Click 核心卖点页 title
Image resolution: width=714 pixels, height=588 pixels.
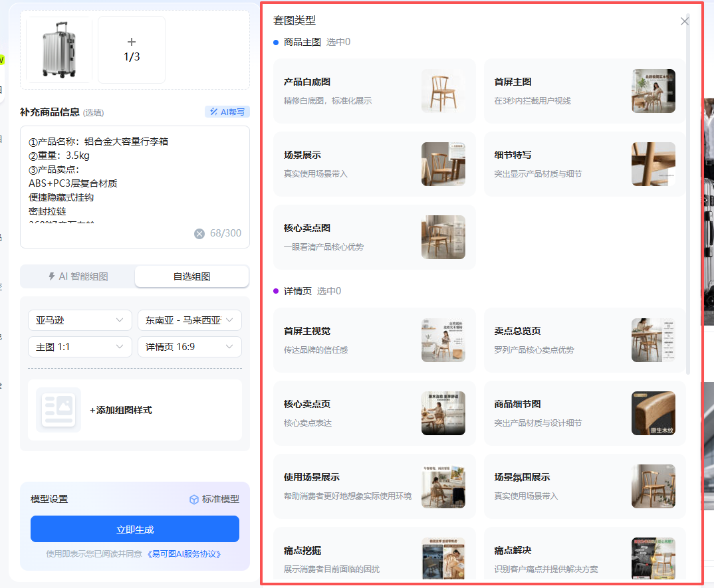point(307,404)
